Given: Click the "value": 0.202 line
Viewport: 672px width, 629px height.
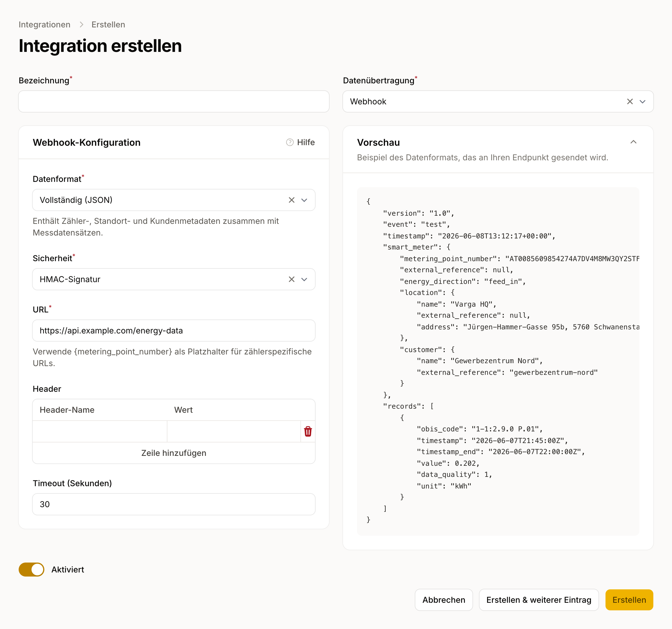Looking at the screenshot, I should [448, 463].
